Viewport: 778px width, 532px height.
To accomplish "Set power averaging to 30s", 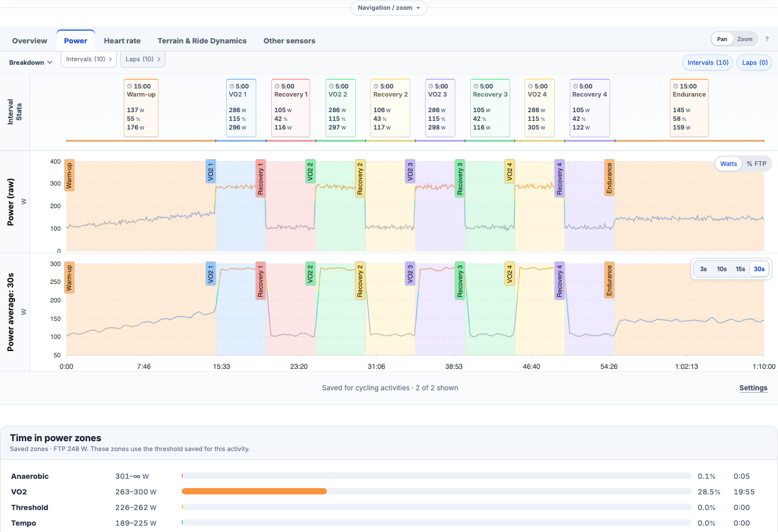I will pyautogui.click(x=759, y=269).
